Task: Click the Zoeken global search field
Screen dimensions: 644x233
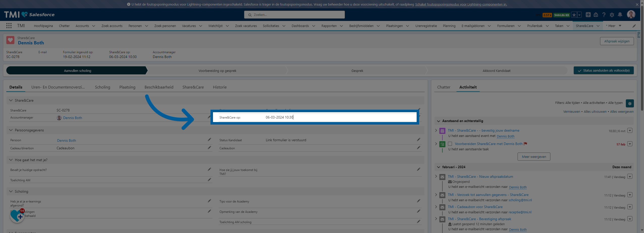Action: [x=294, y=15]
